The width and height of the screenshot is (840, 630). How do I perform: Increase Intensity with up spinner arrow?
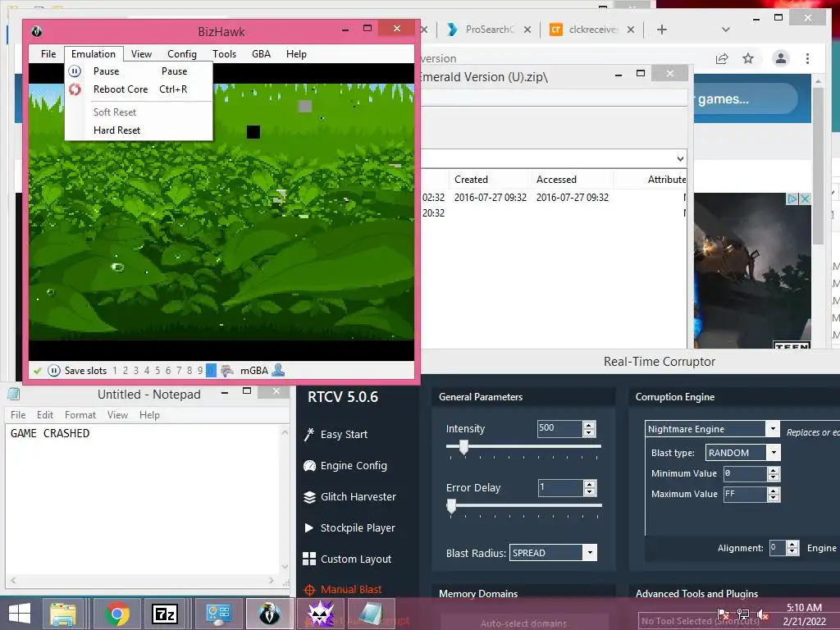(x=589, y=425)
